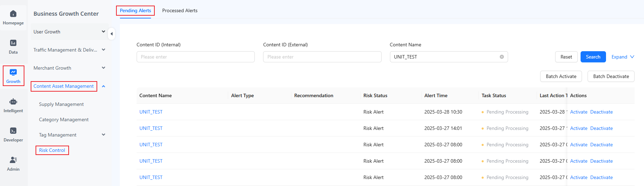644x186 pixels.
Task: Click the Business Growth Center title
Action: coord(66,14)
